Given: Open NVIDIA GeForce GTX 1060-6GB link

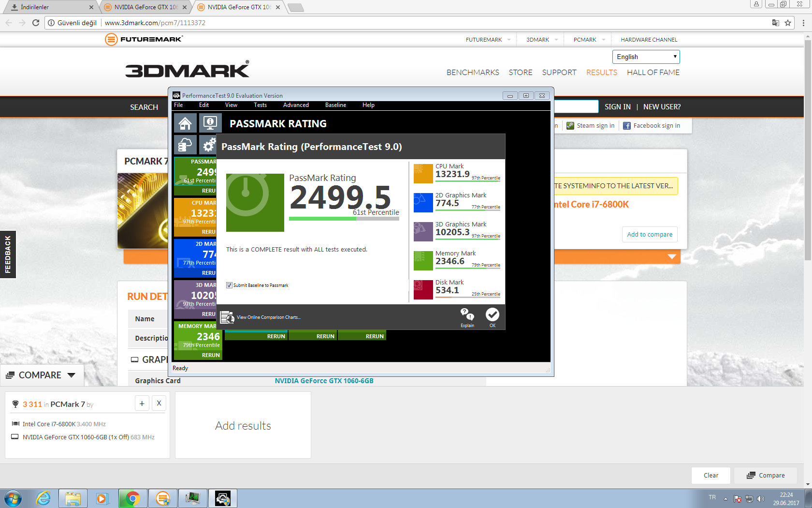Looking at the screenshot, I should pos(324,381).
